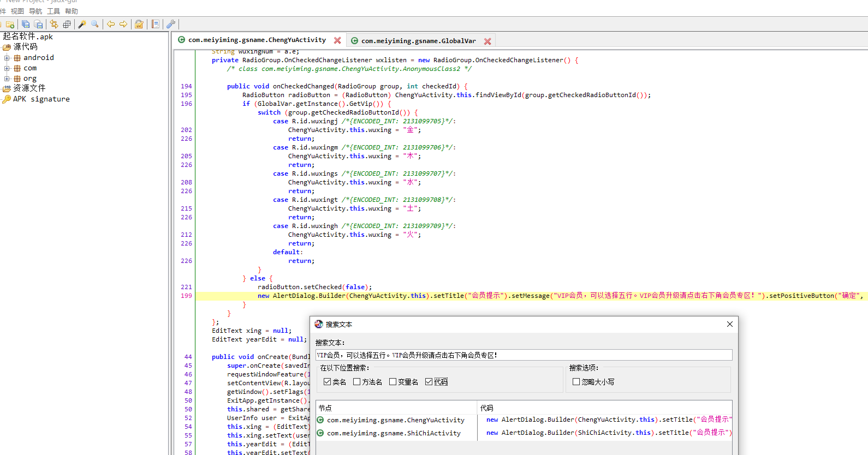Open the log viewer notebook icon
The height and width of the screenshot is (455, 868).
click(156, 25)
